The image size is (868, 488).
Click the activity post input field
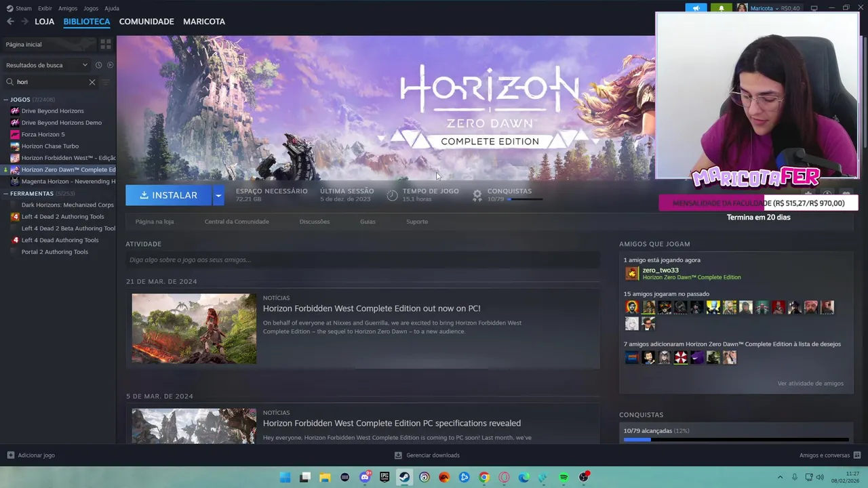(x=363, y=260)
